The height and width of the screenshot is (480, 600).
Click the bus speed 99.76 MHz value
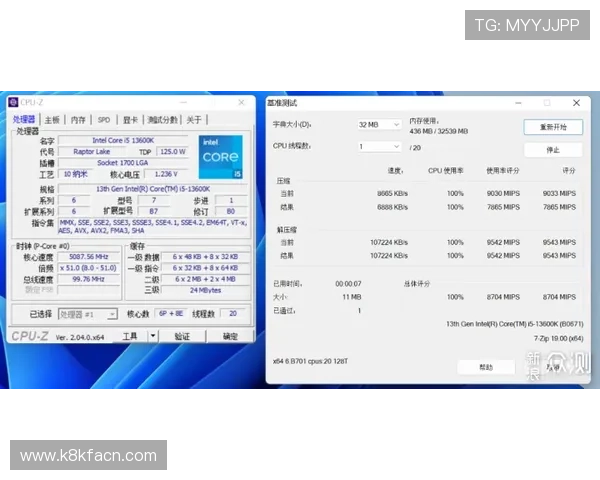(89, 279)
